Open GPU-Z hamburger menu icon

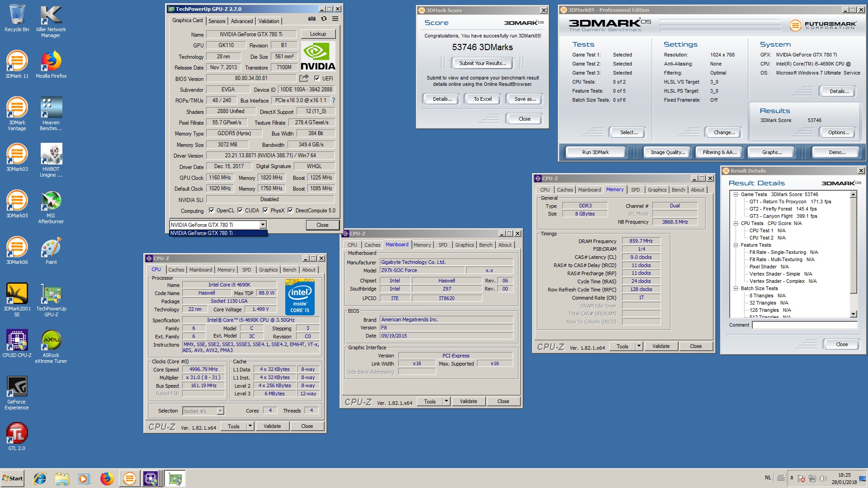pos(335,19)
